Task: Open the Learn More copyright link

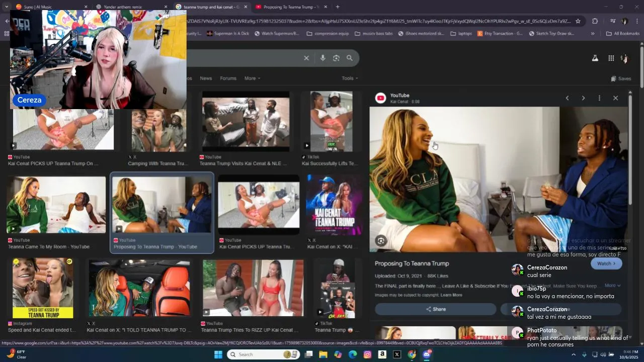Action: pyautogui.click(x=451, y=295)
